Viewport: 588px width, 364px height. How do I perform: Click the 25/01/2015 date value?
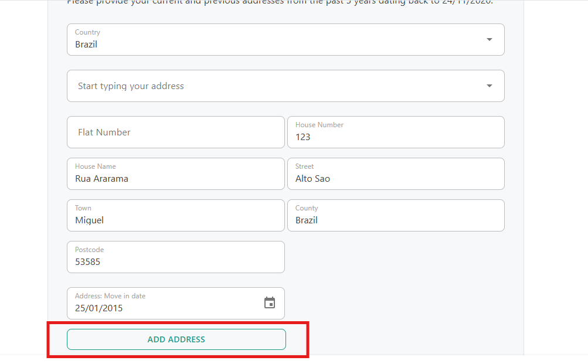(99, 308)
